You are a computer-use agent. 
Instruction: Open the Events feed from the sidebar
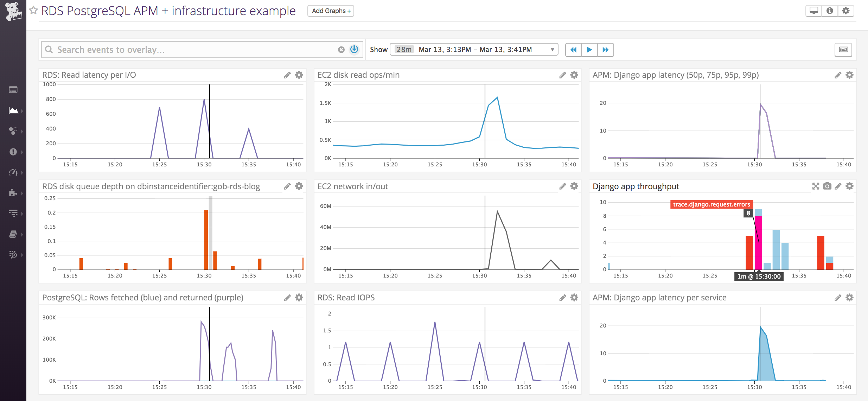tap(13, 90)
